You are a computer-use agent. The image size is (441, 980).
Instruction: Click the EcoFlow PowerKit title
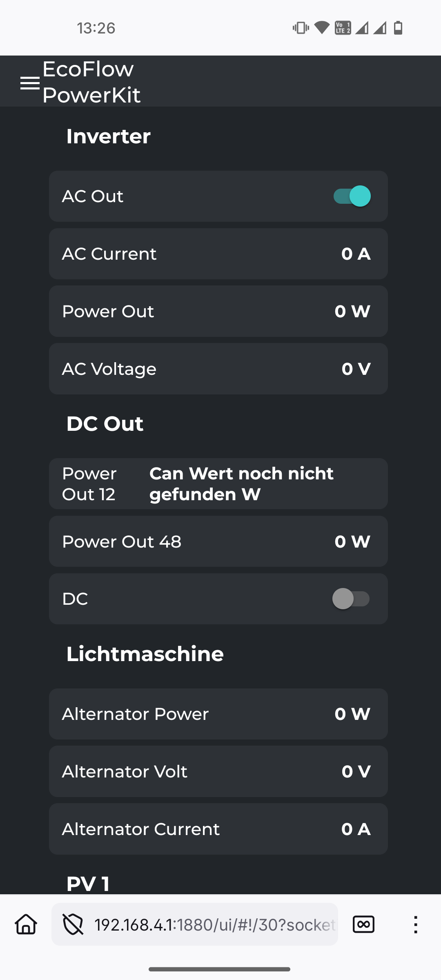pos(91,82)
